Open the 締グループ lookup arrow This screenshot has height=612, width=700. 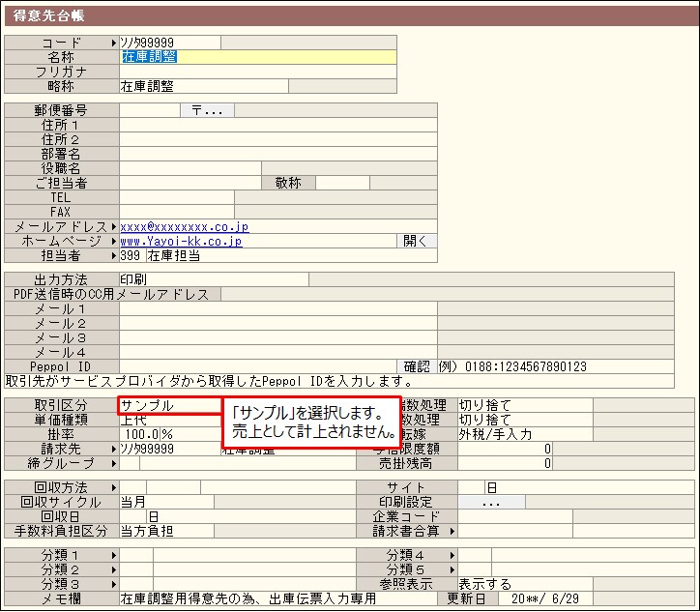(114, 463)
